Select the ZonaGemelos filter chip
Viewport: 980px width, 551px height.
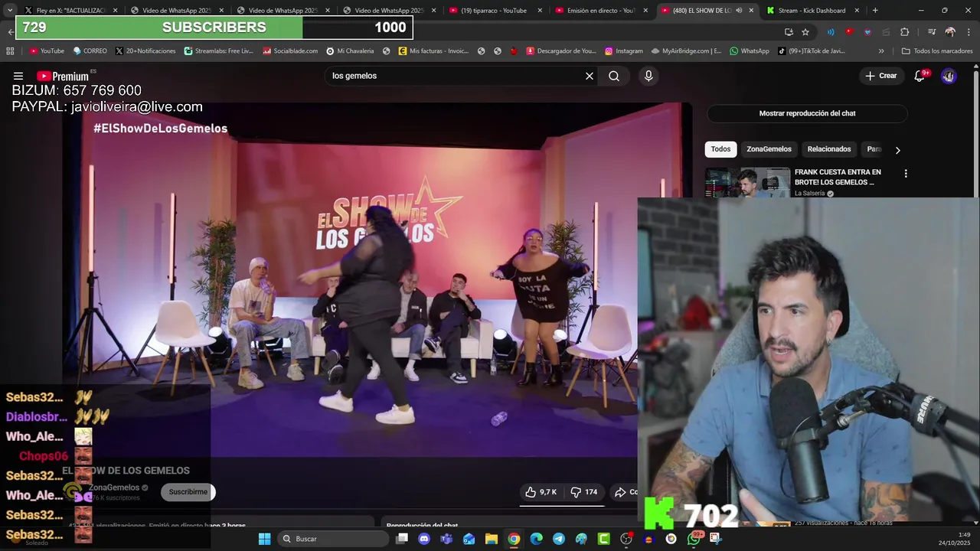769,149
